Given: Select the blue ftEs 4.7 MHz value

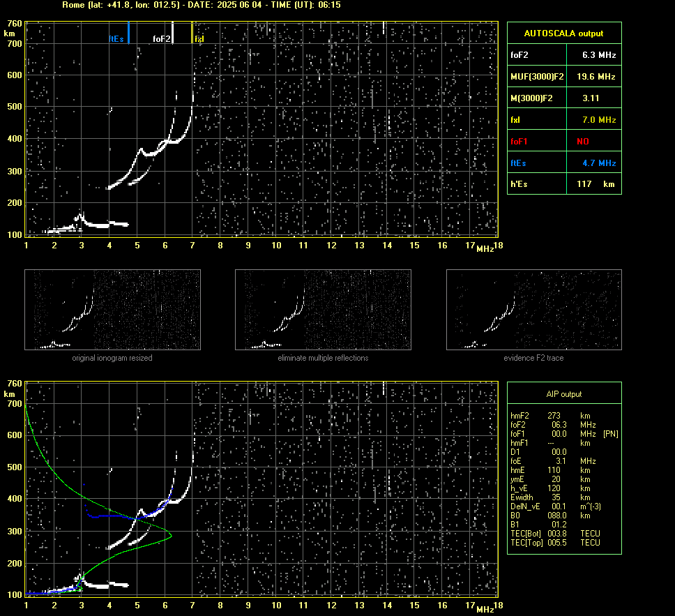Looking at the screenshot, I should coord(599,163).
